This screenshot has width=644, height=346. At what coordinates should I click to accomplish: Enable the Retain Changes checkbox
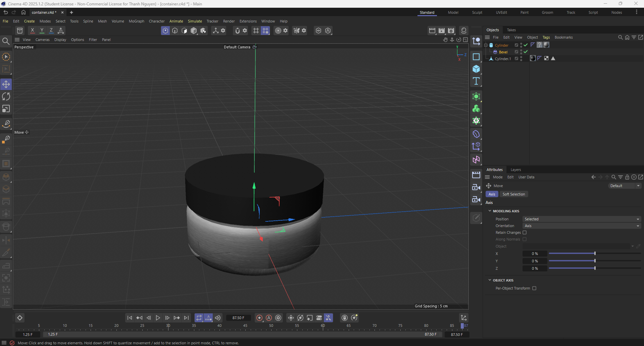click(525, 232)
